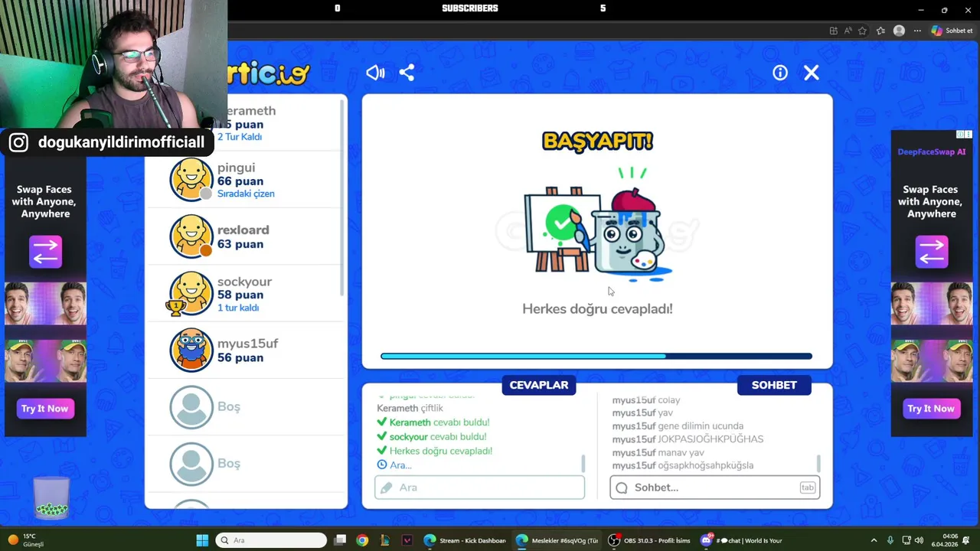This screenshot has width=980, height=551.
Task: Click the answers panel scrollbar
Action: coord(583,463)
